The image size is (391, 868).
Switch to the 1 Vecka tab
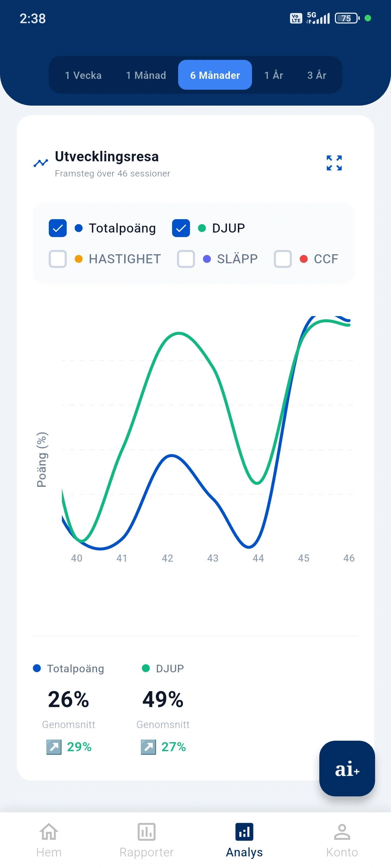click(83, 75)
